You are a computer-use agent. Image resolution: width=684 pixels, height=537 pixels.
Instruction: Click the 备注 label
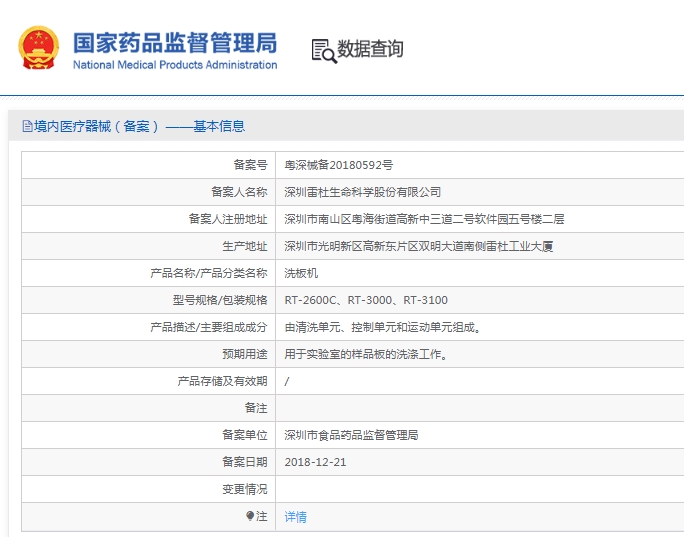coord(256,408)
